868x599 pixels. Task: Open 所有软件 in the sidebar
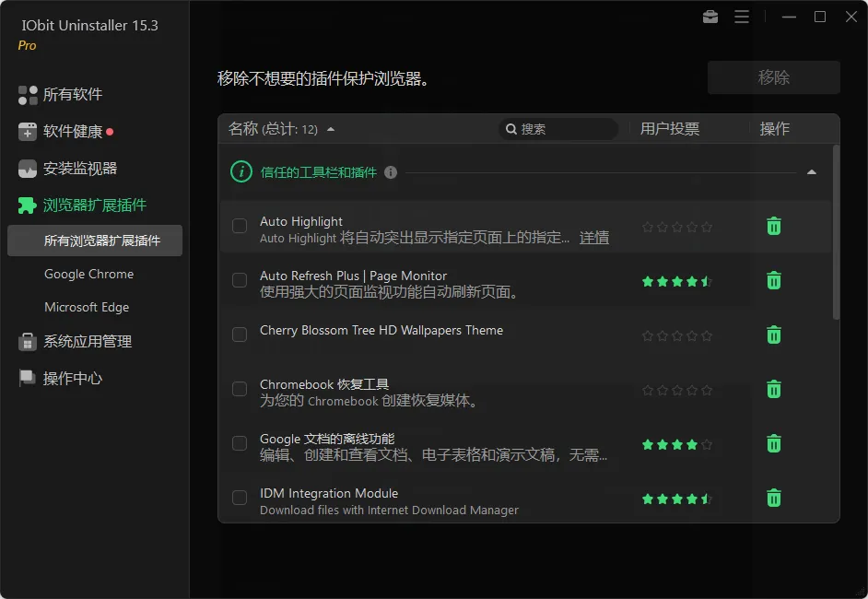(73, 95)
